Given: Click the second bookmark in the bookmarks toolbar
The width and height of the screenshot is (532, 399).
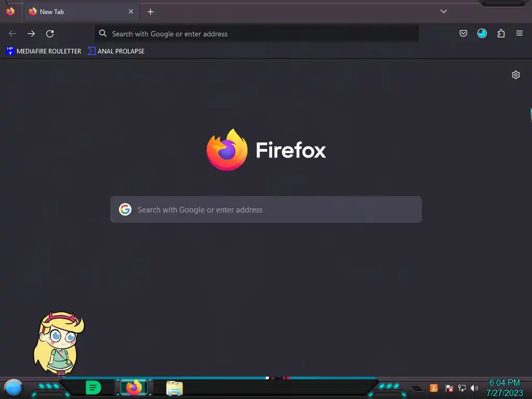Looking at the screenshot, I should pos(116,51).
